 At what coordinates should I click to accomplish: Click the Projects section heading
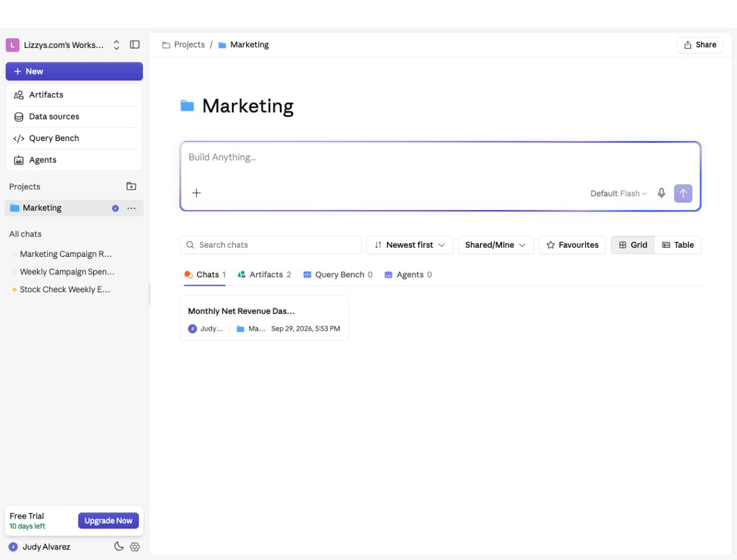click(25, 187)
